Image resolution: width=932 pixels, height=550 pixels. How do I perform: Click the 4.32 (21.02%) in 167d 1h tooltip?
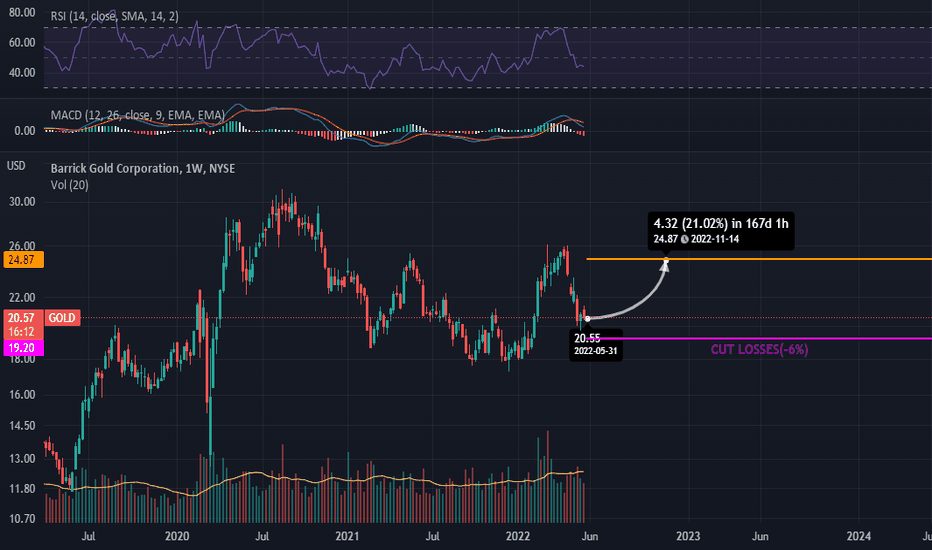click(x=720, y=231)
